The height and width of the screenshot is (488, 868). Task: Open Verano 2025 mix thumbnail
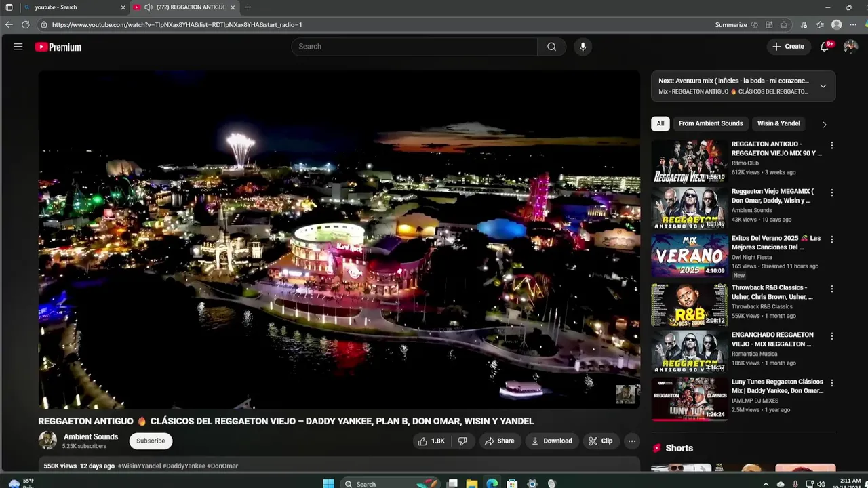coord(689,256)
